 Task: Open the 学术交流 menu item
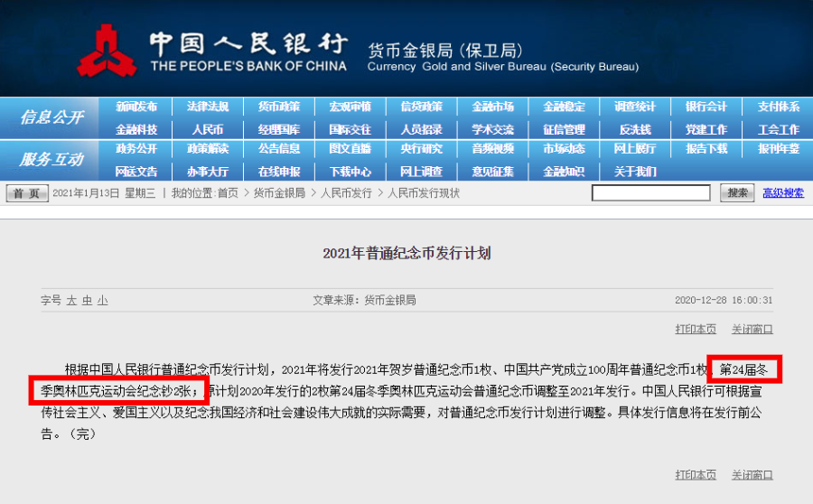pos(492,129)
